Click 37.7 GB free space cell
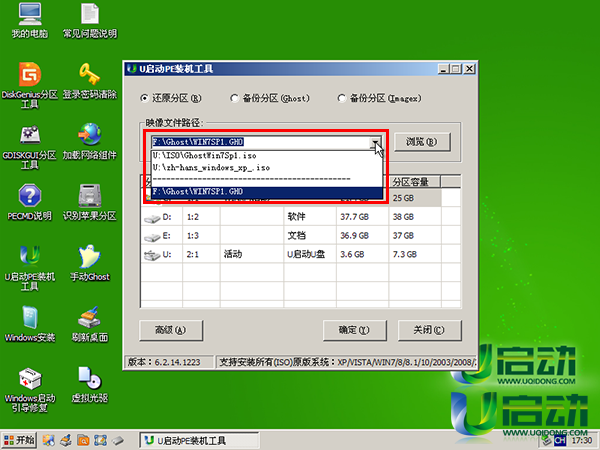This screenshot has width=600, height=450. 363,217
